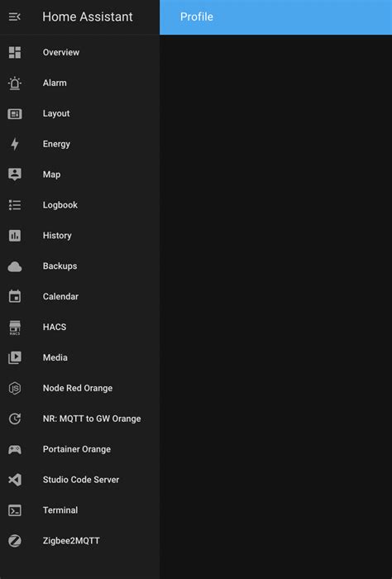Click the Zigbee2MQTT logo icon

pyautogui.click(x=15, y=541)
